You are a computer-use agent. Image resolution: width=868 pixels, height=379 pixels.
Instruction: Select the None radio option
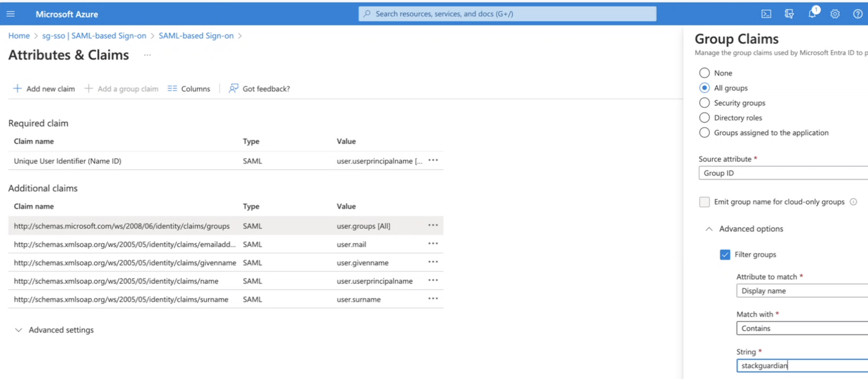click(x=704, y=73)
